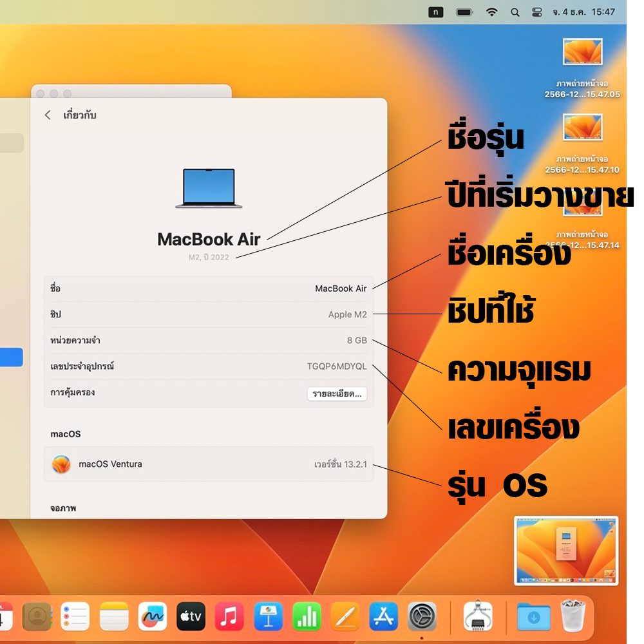Open the App Store dock icon
Viewport: 644px width, 644px height.
(x=384, y=617)
